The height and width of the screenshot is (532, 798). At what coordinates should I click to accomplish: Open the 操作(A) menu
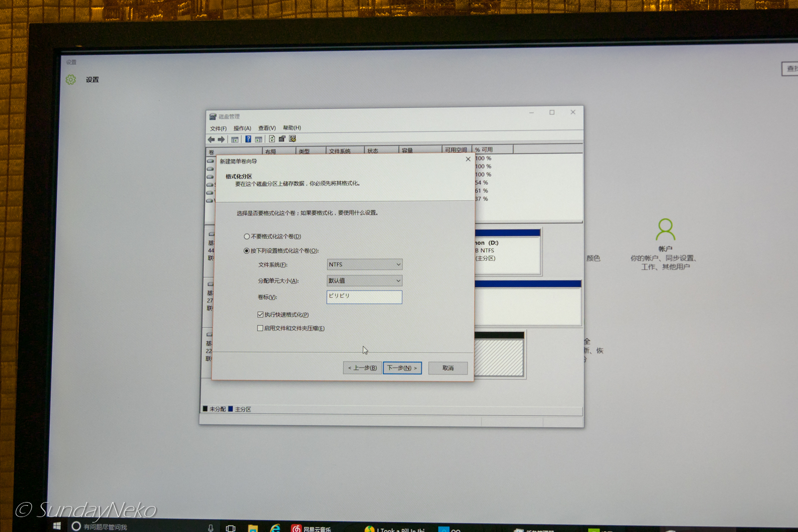pyautogui.click(x=242, y=128)
